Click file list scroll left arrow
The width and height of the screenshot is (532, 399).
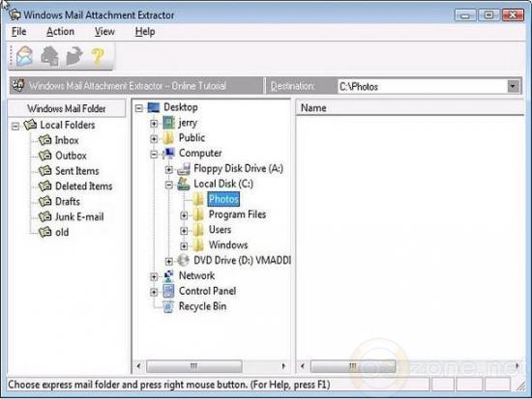click(303, 366)
